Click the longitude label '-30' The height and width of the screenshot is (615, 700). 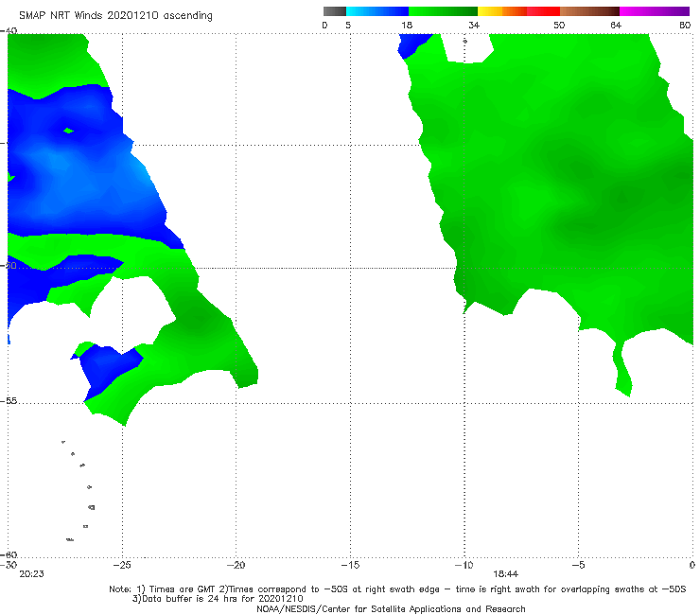(x=9, y=565)
